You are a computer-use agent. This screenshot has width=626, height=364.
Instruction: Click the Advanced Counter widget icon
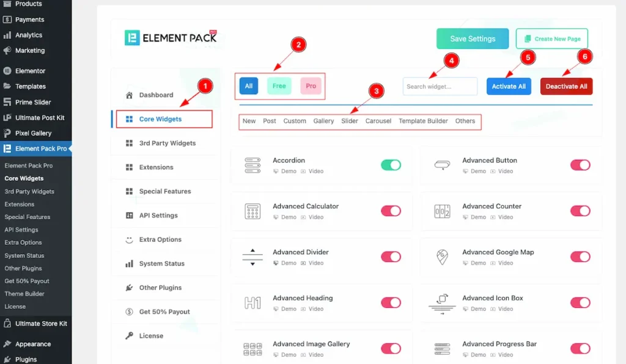point(442,211)
